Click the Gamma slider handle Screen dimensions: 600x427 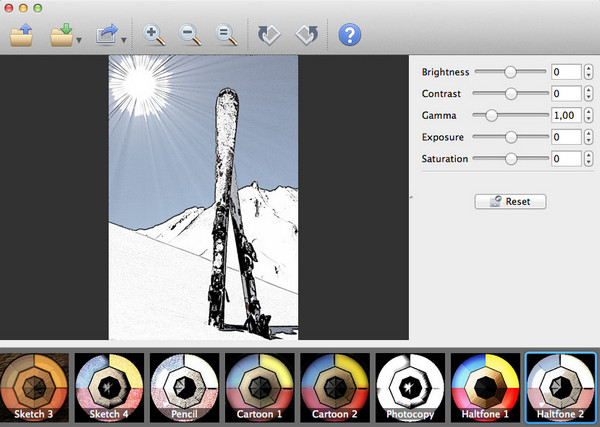click(x=492, y=115)
